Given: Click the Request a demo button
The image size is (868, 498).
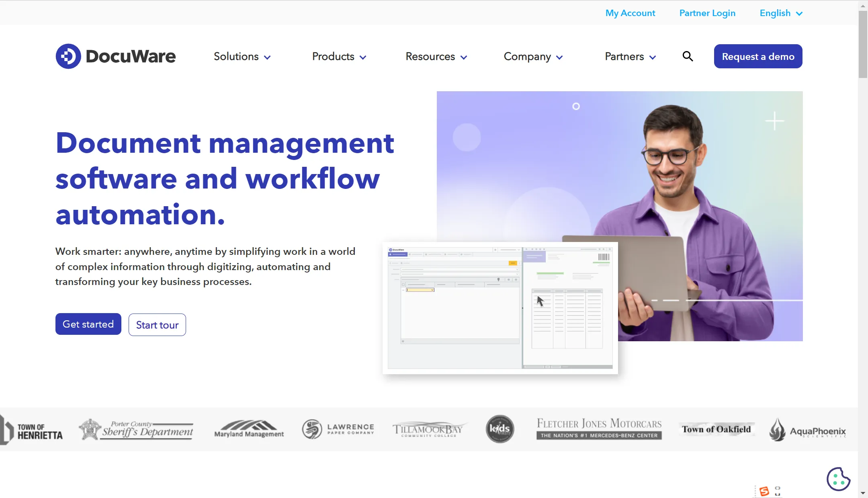Looking at the screenshot, I should pyautogui.click(x=758, y=56).
